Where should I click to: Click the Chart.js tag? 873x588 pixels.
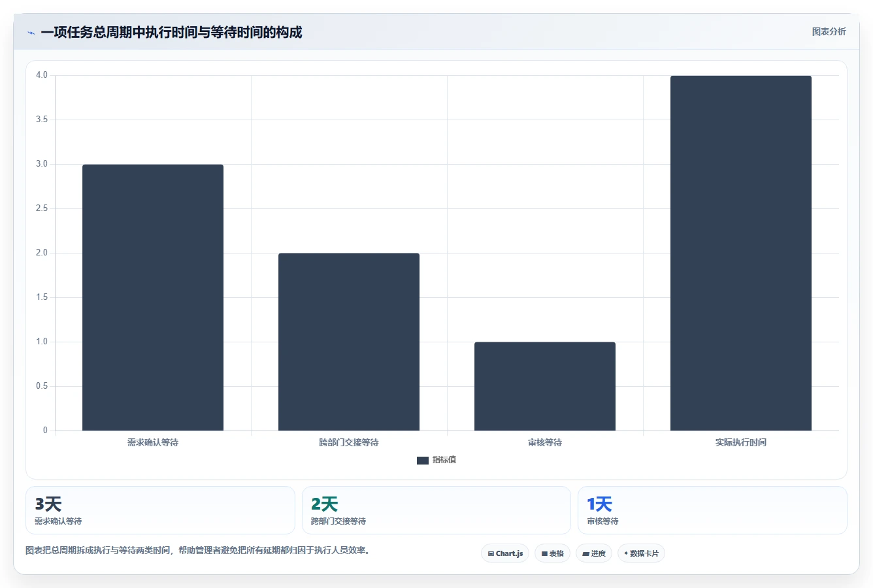pos(505,553)
